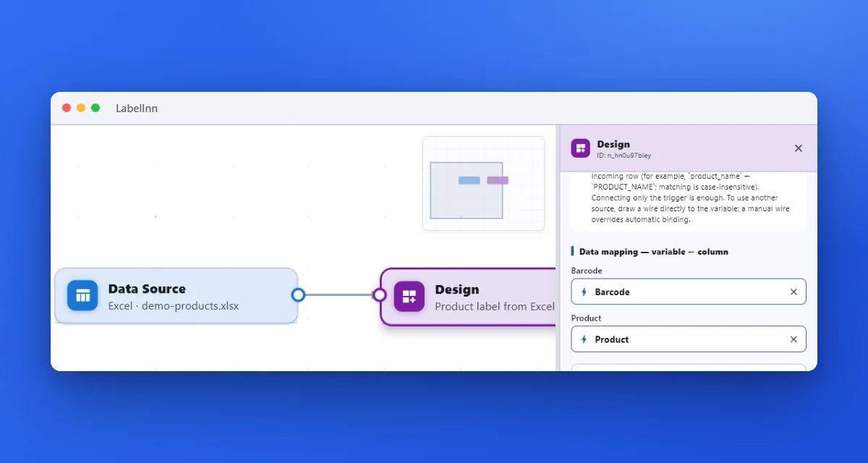Viewport: 868px width, 463px height.
Task: Select the Data Source node
Action: click(176, 296)
